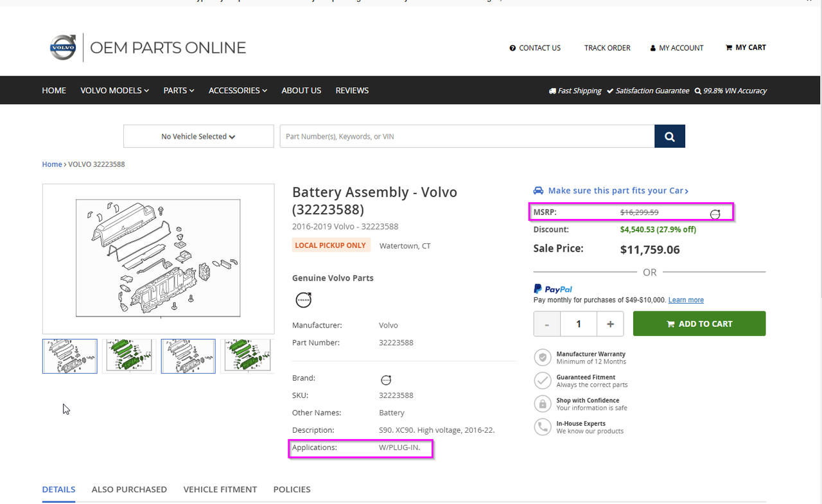Image resolution: width=822 pixels, height=504 pixels.
Task: Click the OEM Parts Online site title
Action: point(168,48)
